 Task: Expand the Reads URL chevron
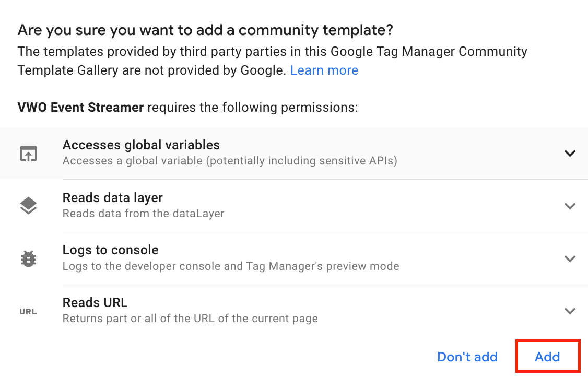pos(570,311)
